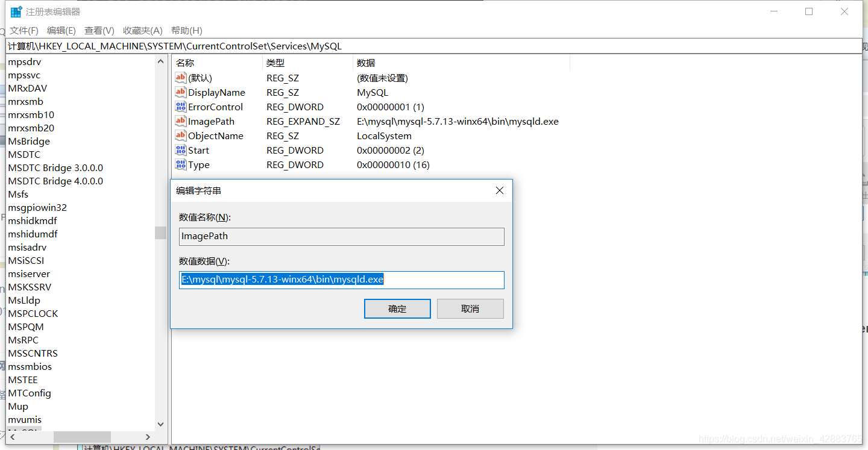Open the 帮助(H) menu
The width and height of the screenshot is (868, 450).
point(187,31)
